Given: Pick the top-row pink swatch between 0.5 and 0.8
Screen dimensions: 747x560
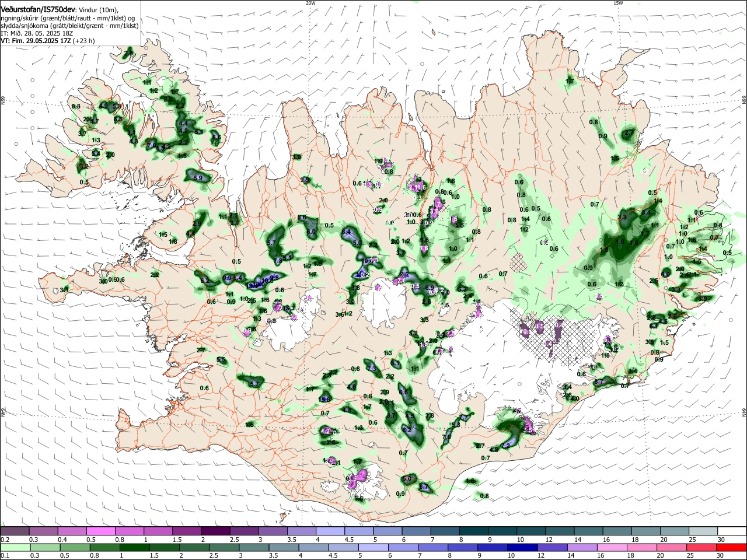Looking at the screenshot, I should [x=100, y=531].
